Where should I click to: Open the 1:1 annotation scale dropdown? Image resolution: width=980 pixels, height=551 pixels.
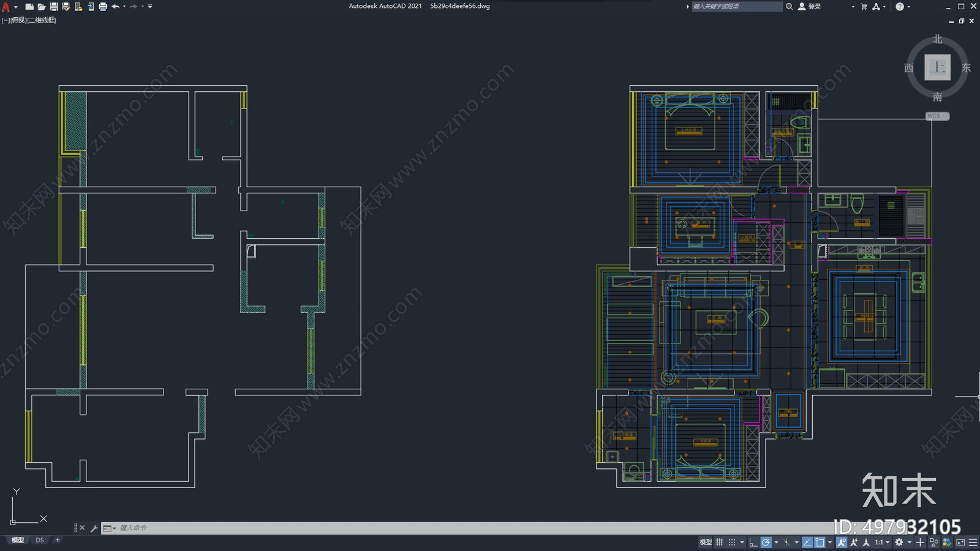pyautogui.click(x=882, y=542)
